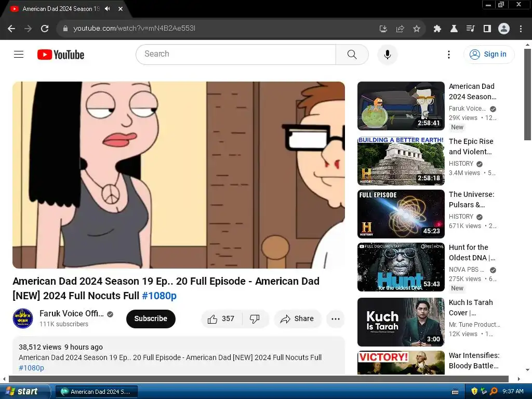Open the Chrome three-dot menu
The height and width of the screenshot is (399, 532).
click(521, 29)
